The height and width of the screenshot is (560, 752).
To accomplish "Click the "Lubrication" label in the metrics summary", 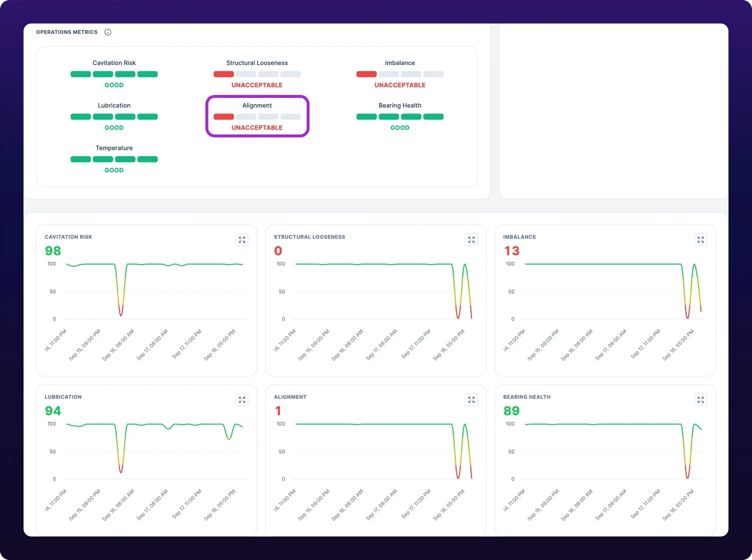I will [114, 106].
